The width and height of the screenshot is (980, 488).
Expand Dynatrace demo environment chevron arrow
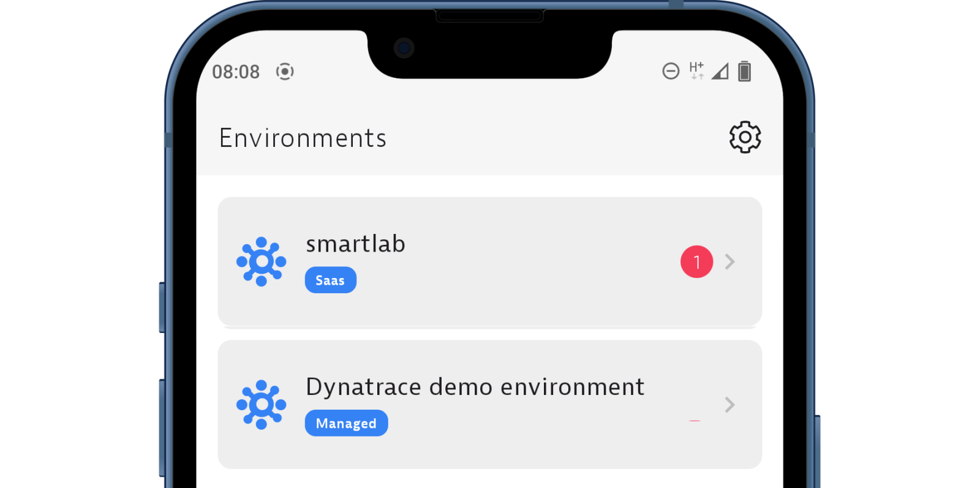(x=729, y=405)
